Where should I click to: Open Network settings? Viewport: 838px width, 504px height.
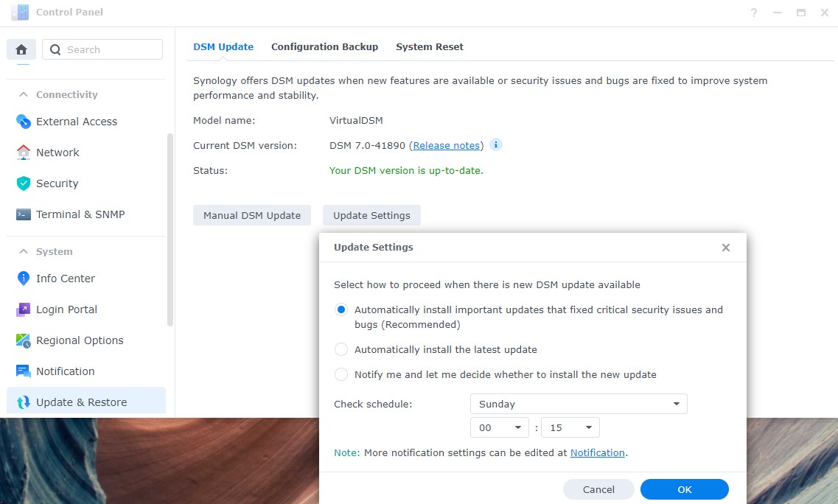click(86, 153)
